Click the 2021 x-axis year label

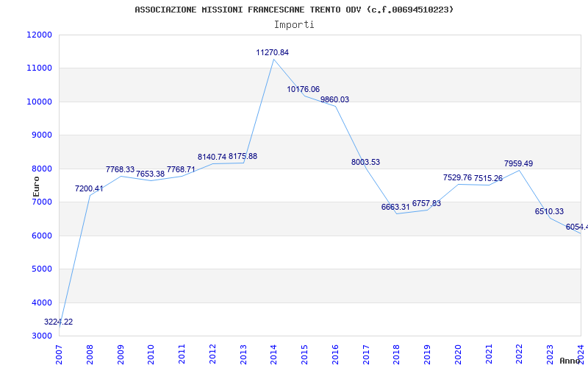coord(489,354)
